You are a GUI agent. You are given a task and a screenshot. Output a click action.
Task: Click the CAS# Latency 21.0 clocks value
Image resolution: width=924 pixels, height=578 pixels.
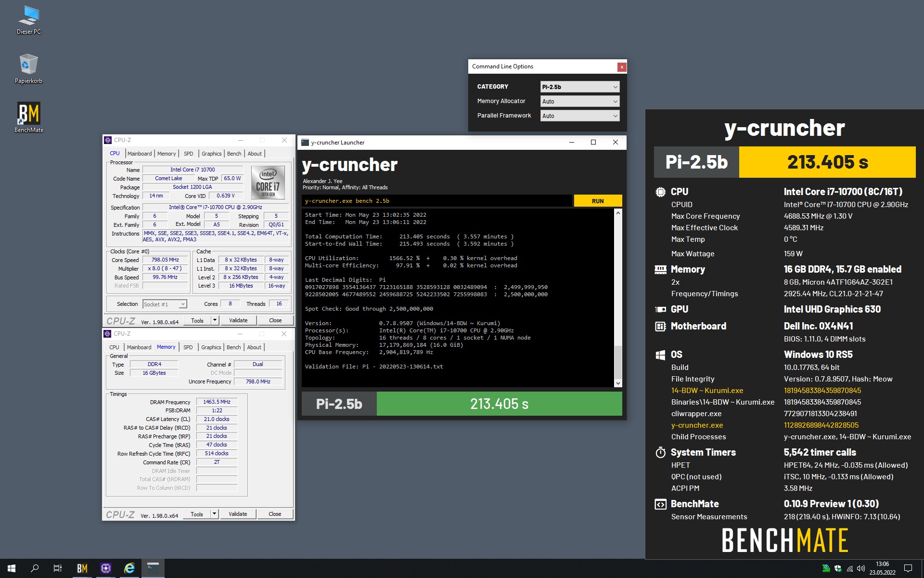click(x=217, y=419)
